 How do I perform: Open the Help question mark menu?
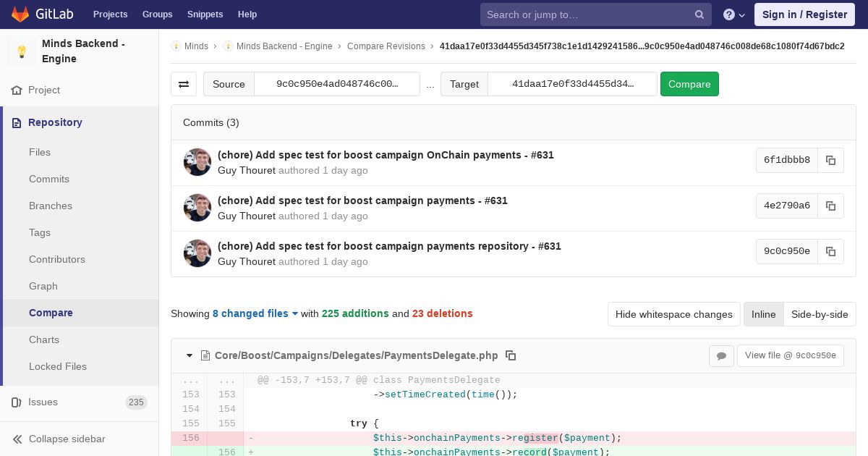pyautogui.click(x=733, y=14)
